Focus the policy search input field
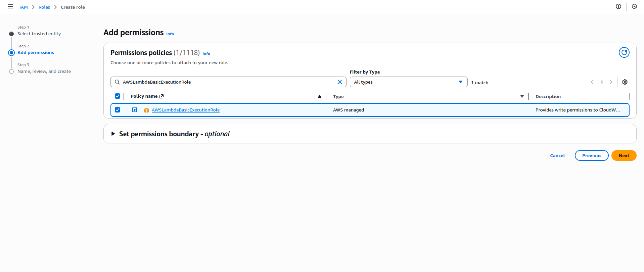 (228, 82)
